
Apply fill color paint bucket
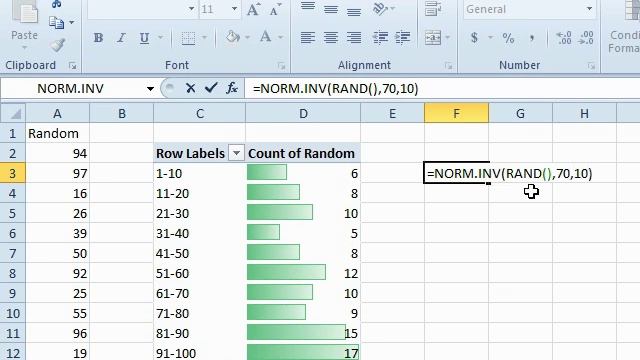click(233, 37)
